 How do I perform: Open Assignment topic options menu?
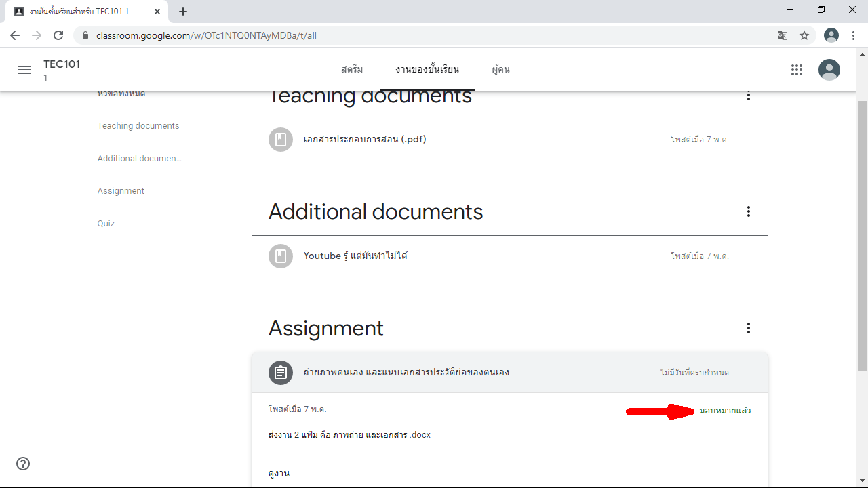coord(749,329)
